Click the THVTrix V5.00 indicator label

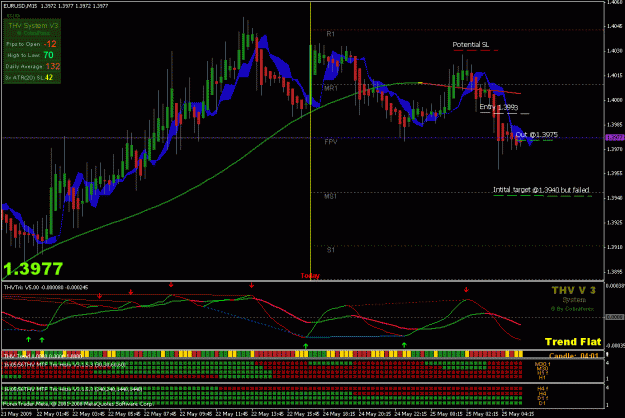tap(46, 287)
